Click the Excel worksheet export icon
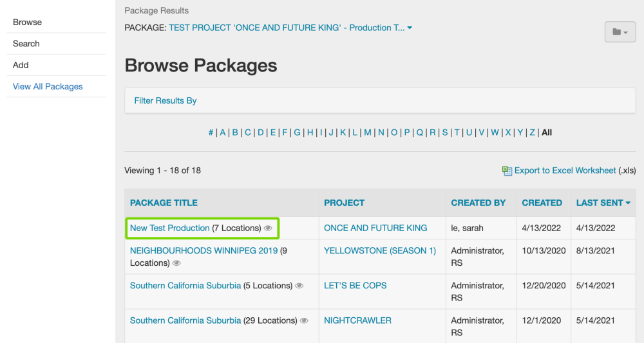 pyautogui.click(x=507, y=171)
